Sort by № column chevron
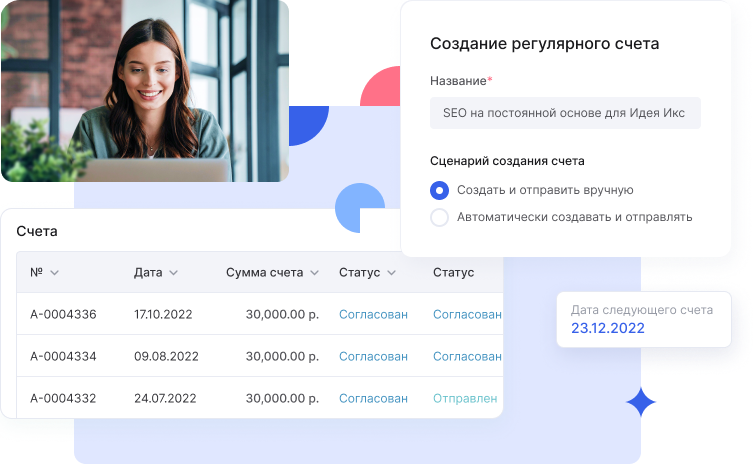 54,273
